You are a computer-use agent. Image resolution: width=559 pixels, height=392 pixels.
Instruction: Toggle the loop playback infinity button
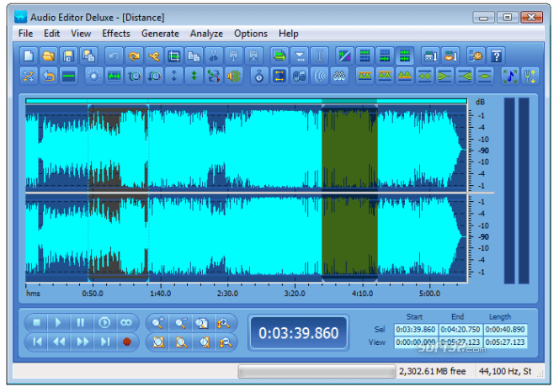point(126,323)
